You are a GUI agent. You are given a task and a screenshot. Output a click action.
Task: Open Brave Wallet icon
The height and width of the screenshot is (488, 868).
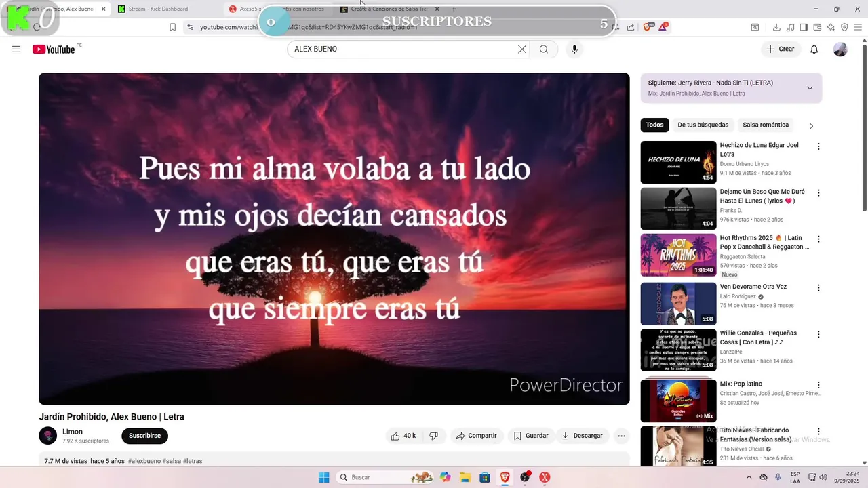coord(817,27)
